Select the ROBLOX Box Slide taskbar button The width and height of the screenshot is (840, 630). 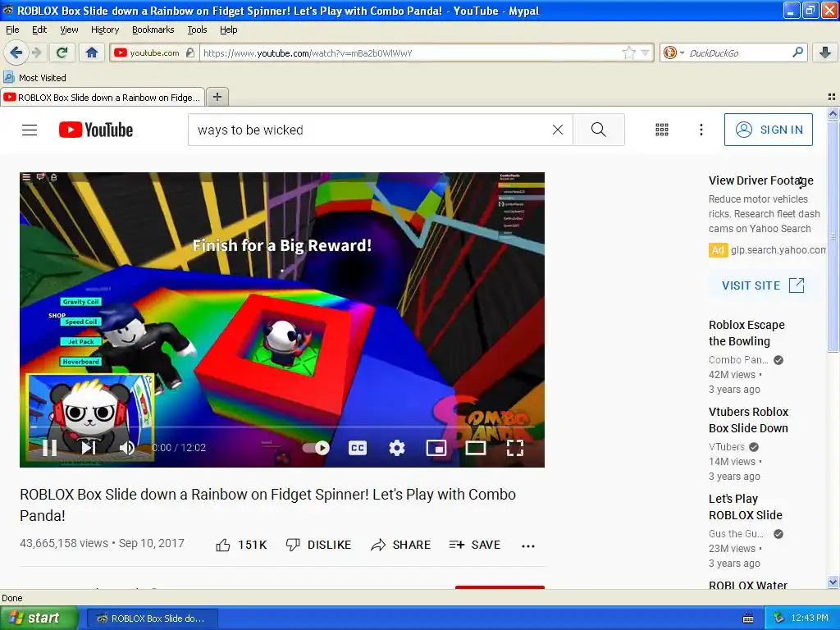(153, 619)
